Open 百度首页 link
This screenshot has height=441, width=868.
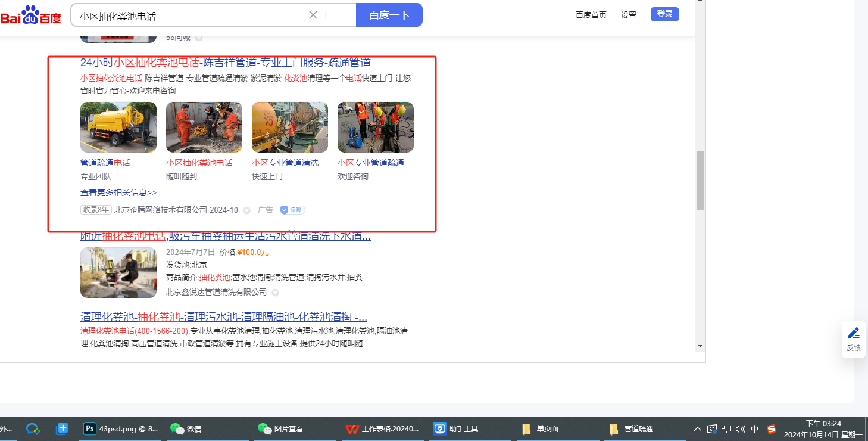pyautogui.click(x=591, y=15)
